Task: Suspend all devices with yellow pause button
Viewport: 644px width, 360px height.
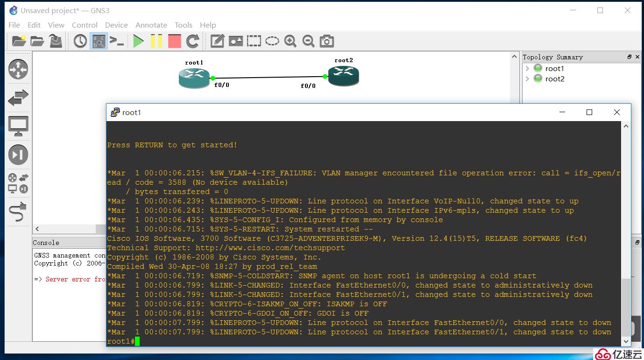Action: click(156, 41)
